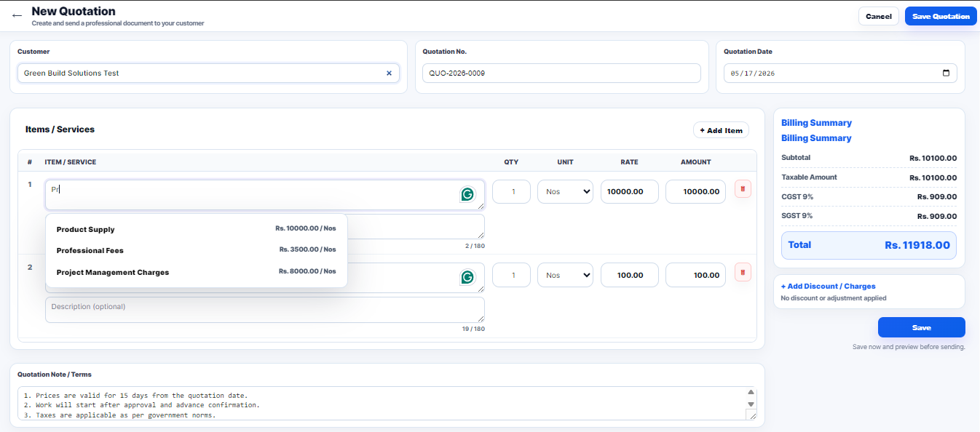Click the Taxable Amount label
Viewport: 980px width, 432px height.
tap(809, 177)
